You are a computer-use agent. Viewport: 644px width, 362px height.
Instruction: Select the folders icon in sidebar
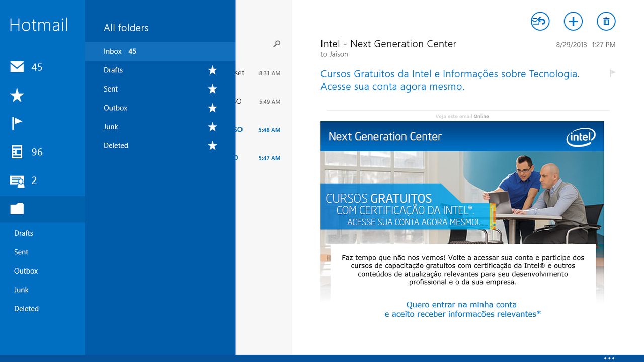[x=17, y=209]
